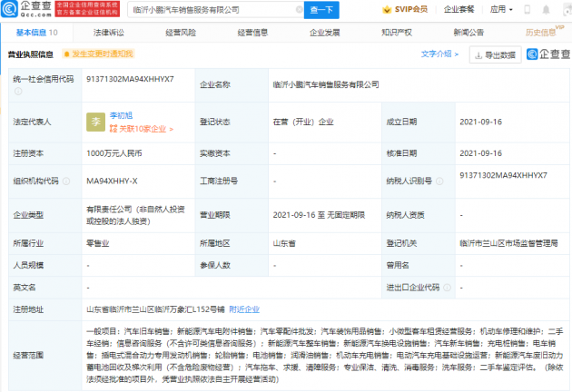
Task: Select industry value 零售业
Action: [97, 243]
